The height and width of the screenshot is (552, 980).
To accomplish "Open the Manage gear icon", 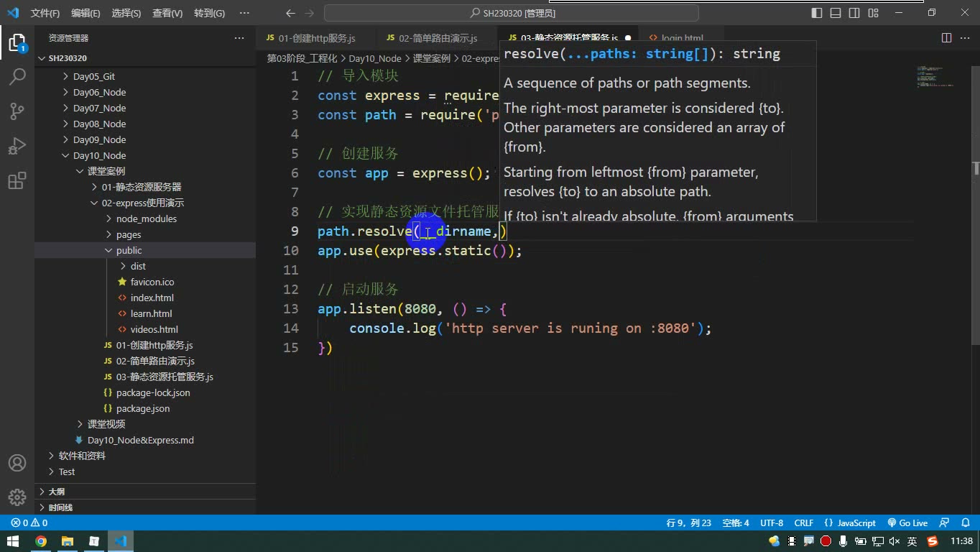I will click(x=17, y=497).
